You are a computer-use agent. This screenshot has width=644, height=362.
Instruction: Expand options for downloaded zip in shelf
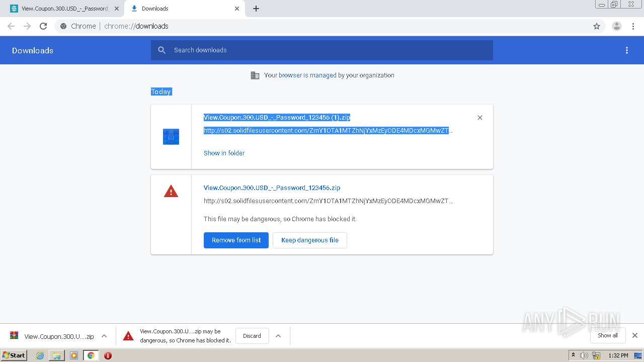point(104,336)
